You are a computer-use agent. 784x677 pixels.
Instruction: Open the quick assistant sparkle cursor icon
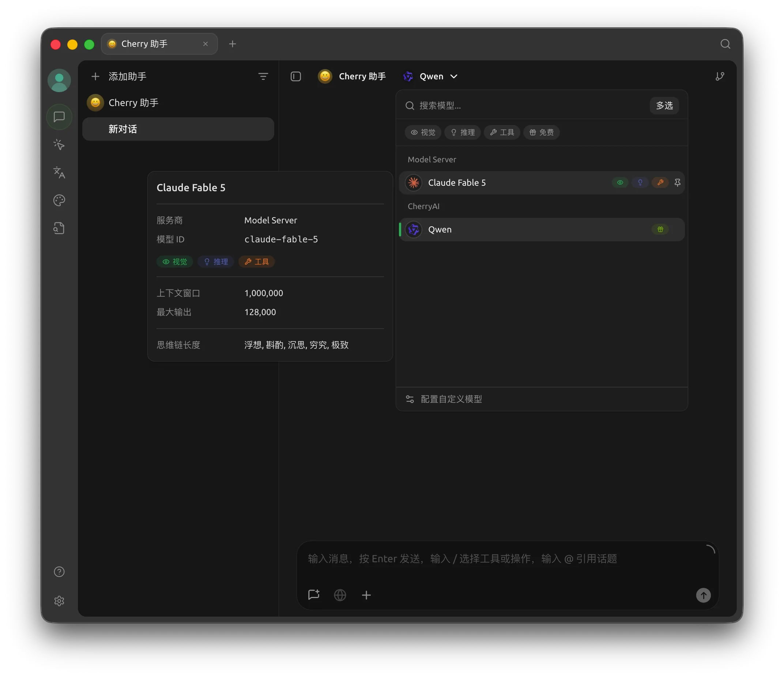coord(59,144)
